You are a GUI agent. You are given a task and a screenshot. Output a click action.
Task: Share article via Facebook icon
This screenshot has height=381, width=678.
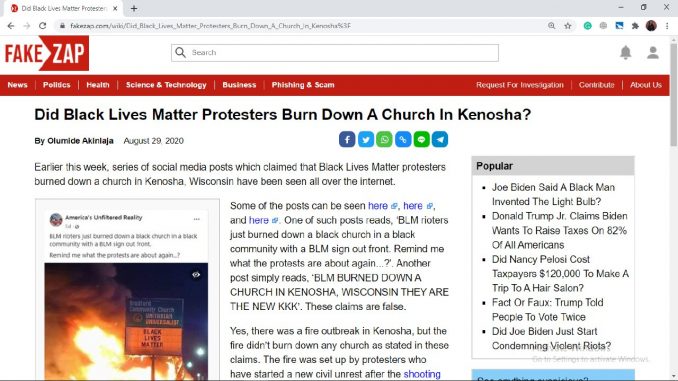tap(347, 140)
